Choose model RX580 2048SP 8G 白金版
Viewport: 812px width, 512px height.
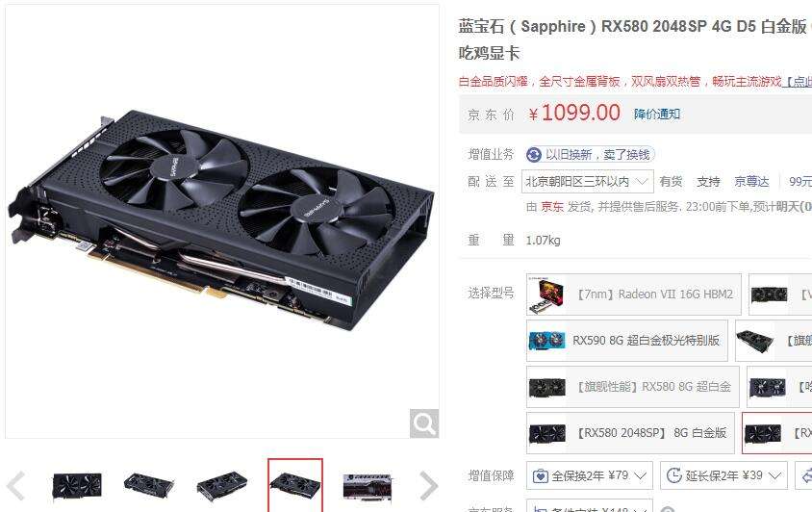click(x=630, y=433)
